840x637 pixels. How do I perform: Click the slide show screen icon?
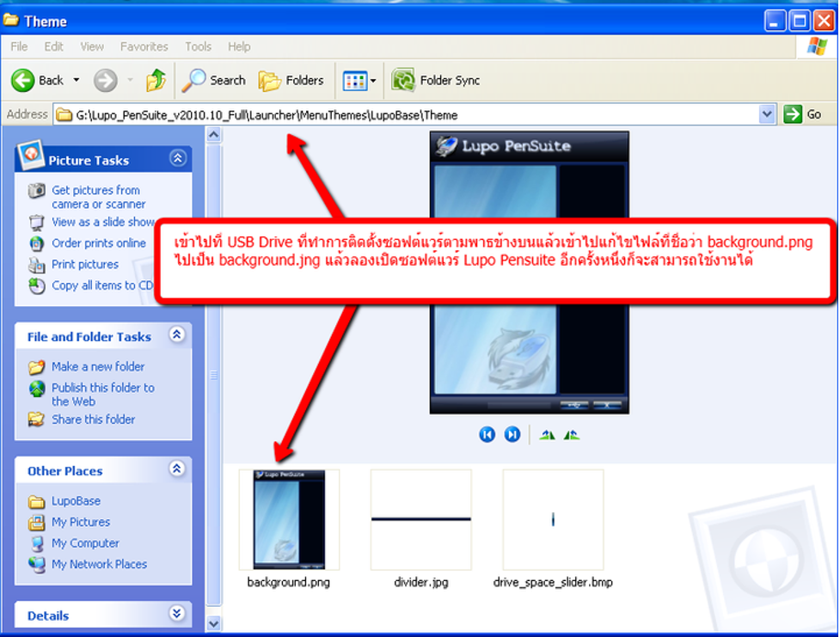[36, 223]
